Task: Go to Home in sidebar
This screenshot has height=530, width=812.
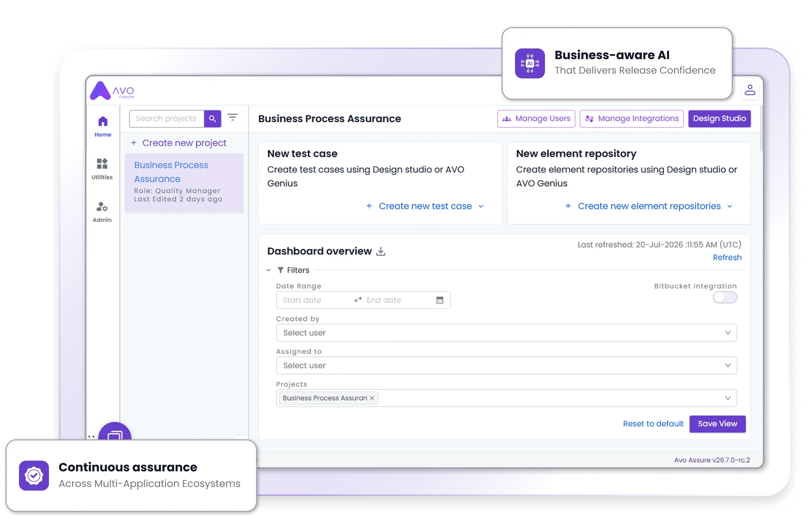Action: point(103,127)
